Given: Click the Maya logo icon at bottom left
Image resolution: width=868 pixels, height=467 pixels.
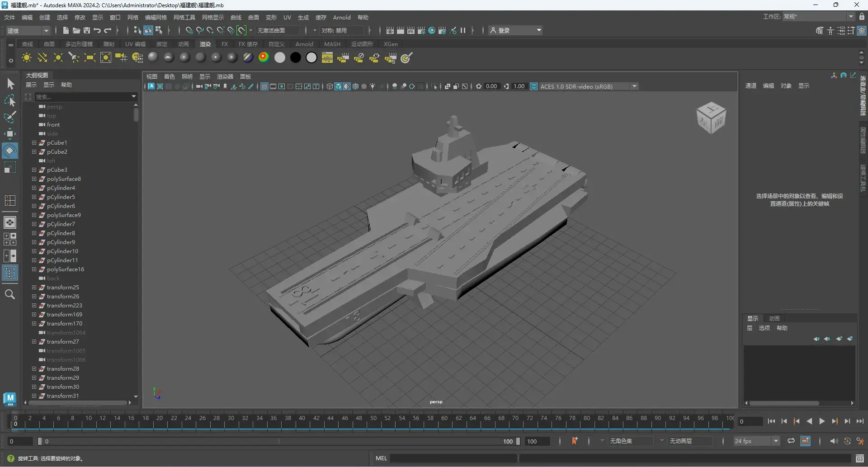Looking at the screenshot, I should [10, 399].
